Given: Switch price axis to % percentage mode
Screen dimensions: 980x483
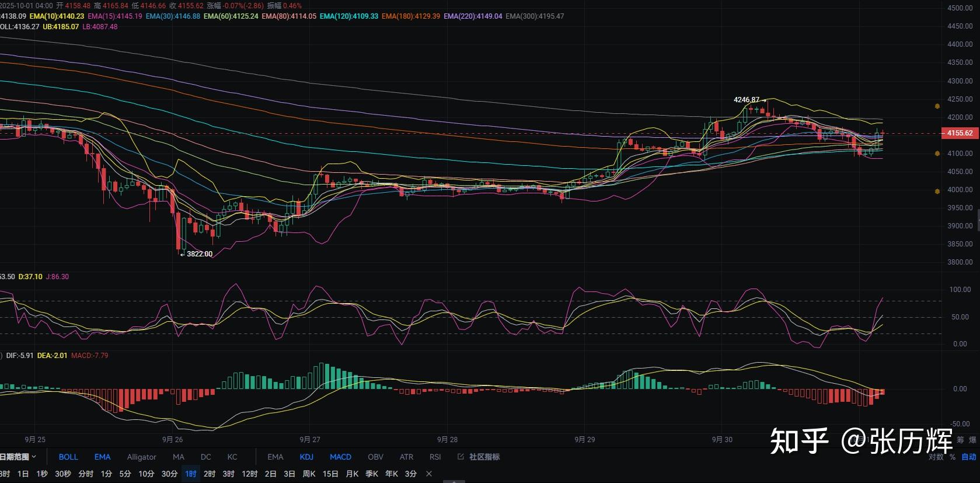Looking at the screenshot, I should 953,457.
